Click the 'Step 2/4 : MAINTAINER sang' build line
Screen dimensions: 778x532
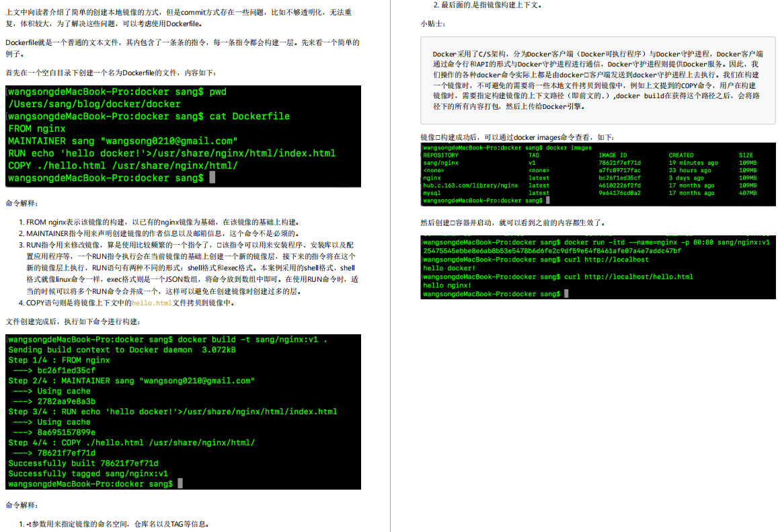tap(132, 381)
